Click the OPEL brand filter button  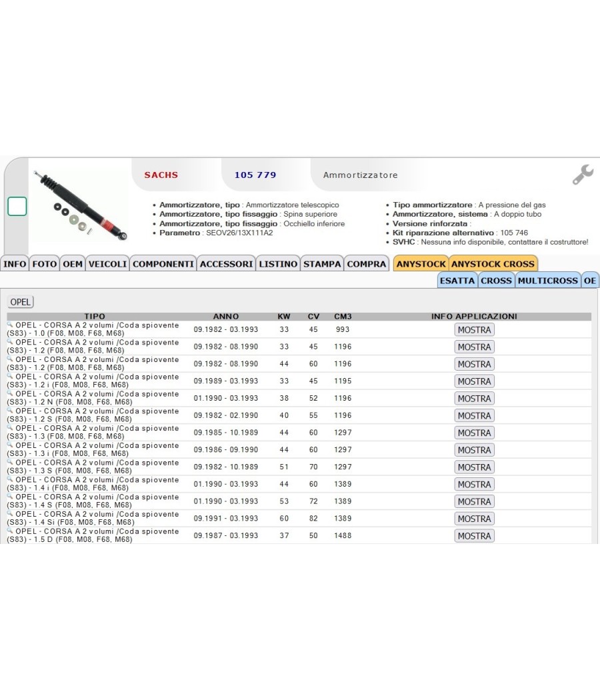pyautogui.click(x=21, y=302)
